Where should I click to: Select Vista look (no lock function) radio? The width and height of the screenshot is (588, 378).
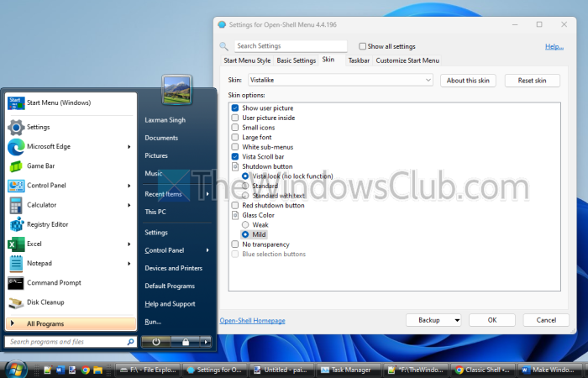[245, 176]
